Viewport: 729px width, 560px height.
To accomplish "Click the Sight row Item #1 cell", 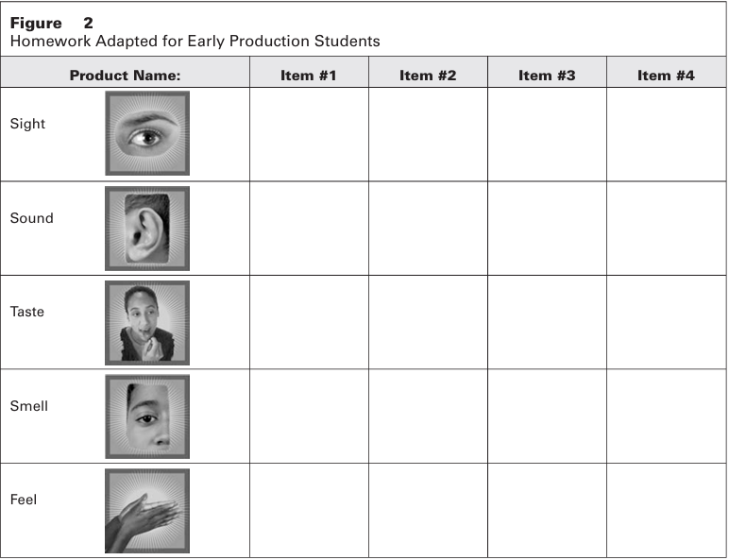I will pos(309,134).
